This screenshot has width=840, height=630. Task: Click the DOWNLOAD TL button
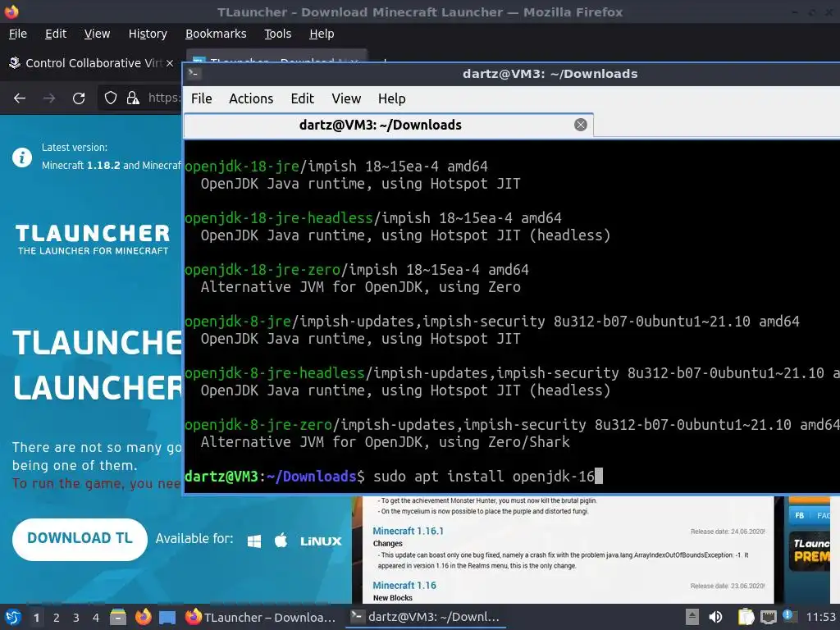coord(80,539)
